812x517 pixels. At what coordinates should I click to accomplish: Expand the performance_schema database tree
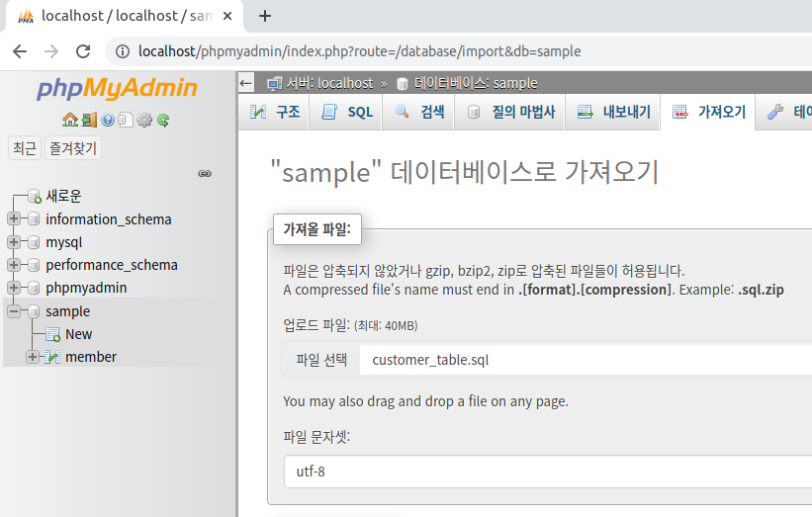click(14, 265)
